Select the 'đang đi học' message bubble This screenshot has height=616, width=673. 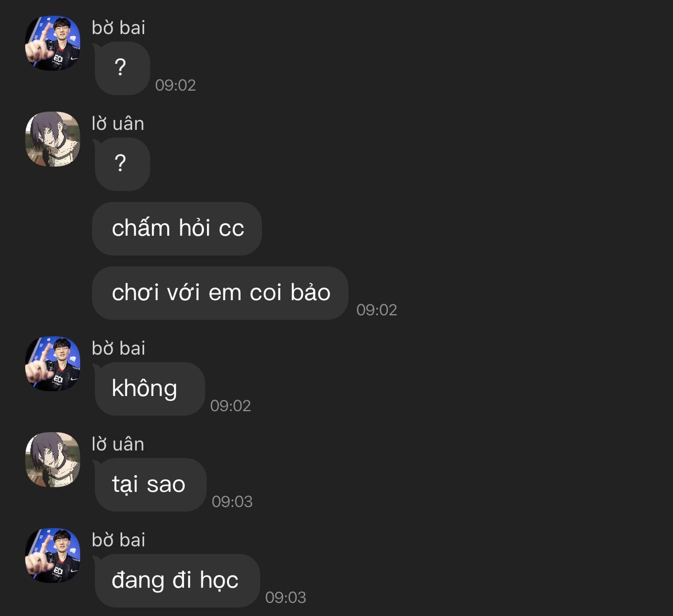[x=177, y=581]
